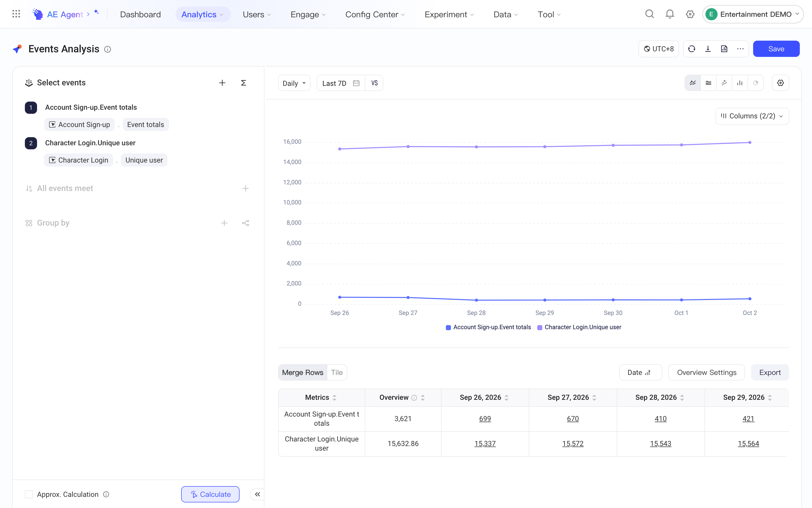Switch to line chart view

click(692, 83)
